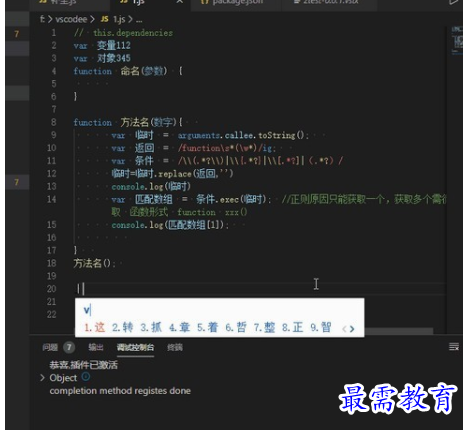Click the '方法名()' call on line 18
The width and height of the screenshot is (463, 430).
point(92,263)
